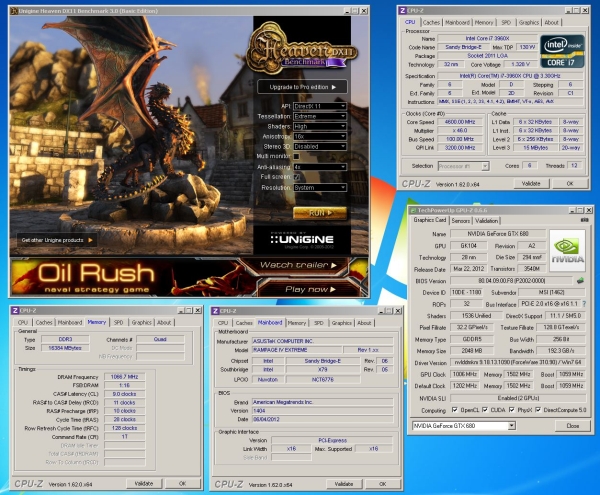Switch to Caches tab in CPU-Z CPU window
The image size is (600, 495).
click(x=431, y=23)
